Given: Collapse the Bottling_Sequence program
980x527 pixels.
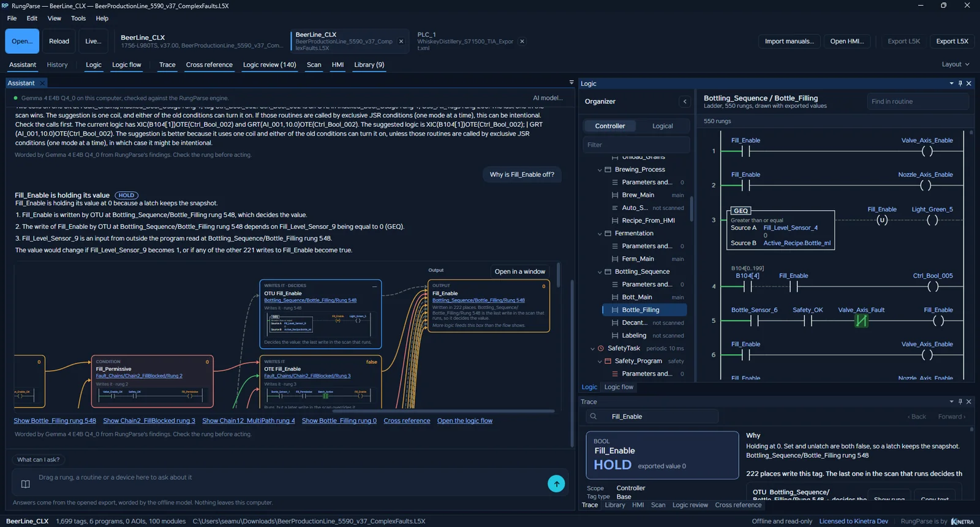Looking at the screenshot, I should pos(600,272).
